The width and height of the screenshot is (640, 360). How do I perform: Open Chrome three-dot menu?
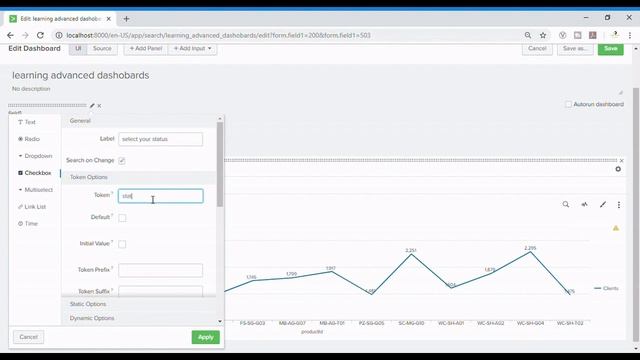[x=630, y=36]
